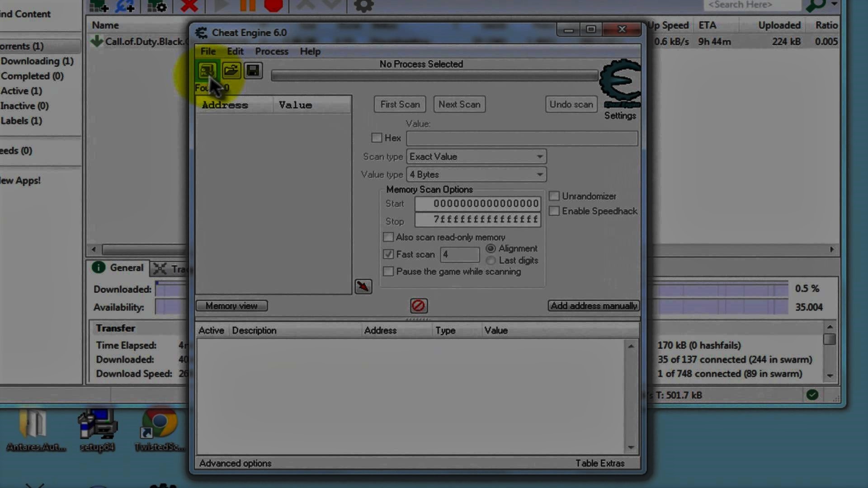The width and height of the screenshot is (868, 488).
Task: Toggle Also scan read-only memory
Action: 388,237
